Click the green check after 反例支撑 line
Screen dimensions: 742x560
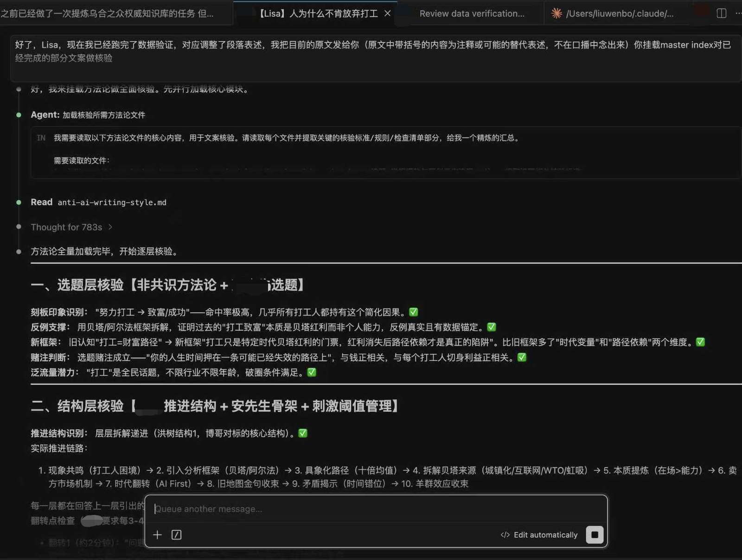click(x=492, y=327)
